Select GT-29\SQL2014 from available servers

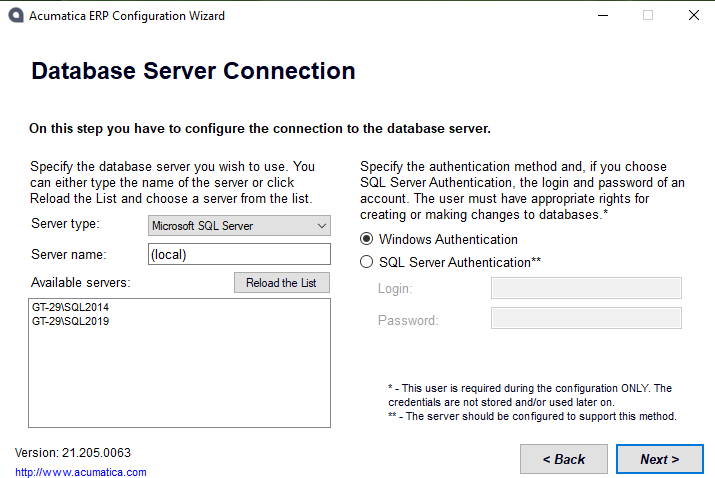(71, 307)
